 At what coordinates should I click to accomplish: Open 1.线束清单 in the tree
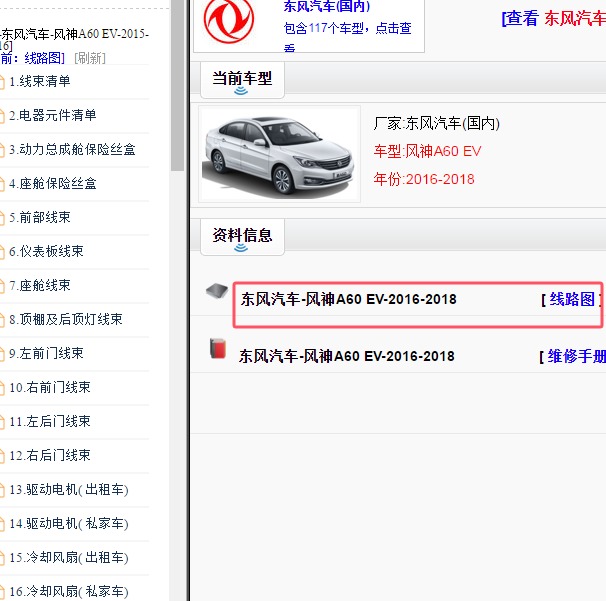coord(40,81)
